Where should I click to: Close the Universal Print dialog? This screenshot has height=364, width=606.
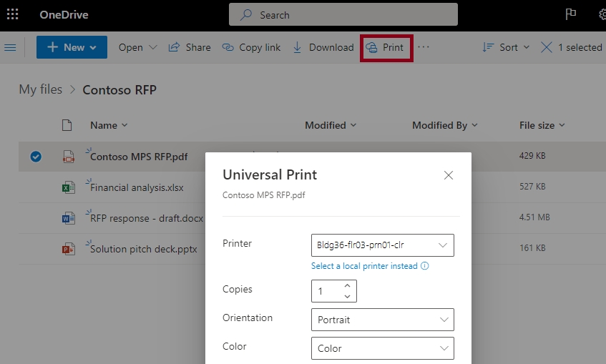click(x=449, y=175)
